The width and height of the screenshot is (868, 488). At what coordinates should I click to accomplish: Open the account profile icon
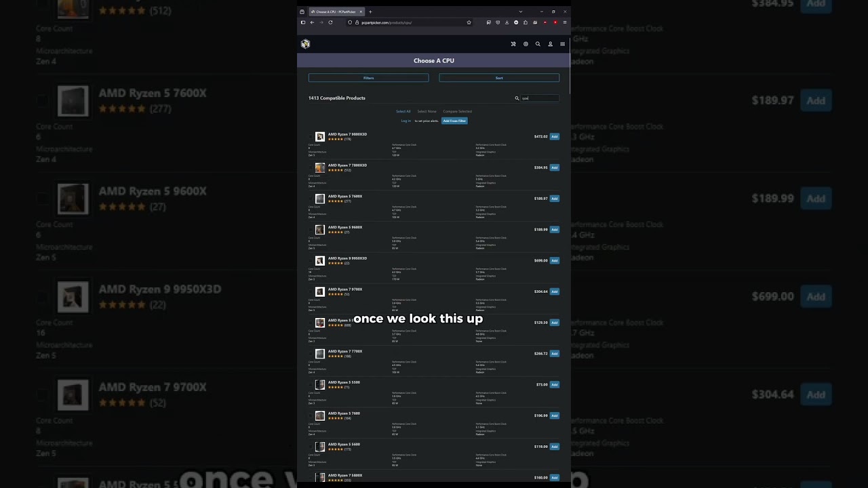(550, 44)
